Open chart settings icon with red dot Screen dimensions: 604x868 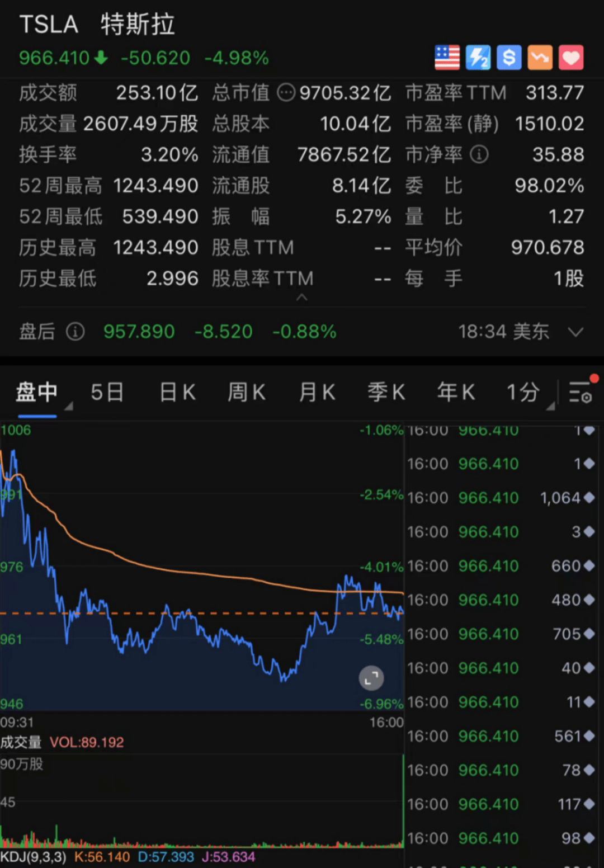(x=581, y=391)
